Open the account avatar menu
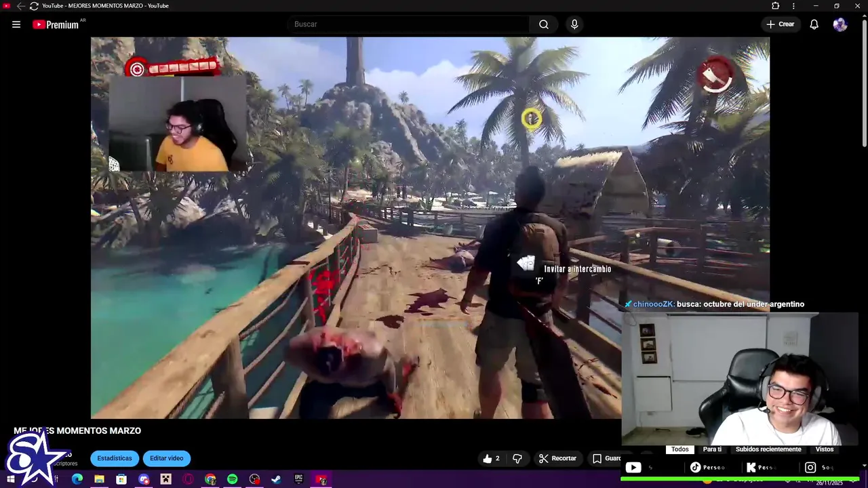Image resolution: width=868 pixels, height=488 pixels. point(840,24)
